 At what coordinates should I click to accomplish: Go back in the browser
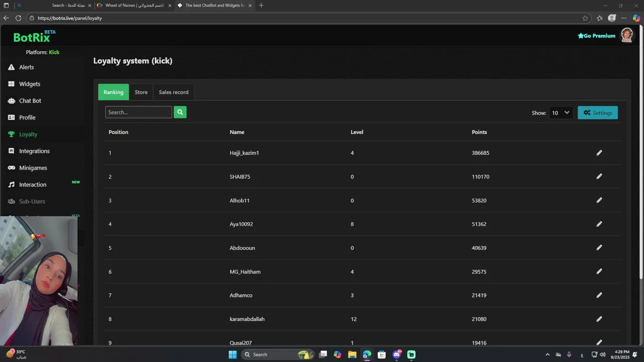(6, 18)
